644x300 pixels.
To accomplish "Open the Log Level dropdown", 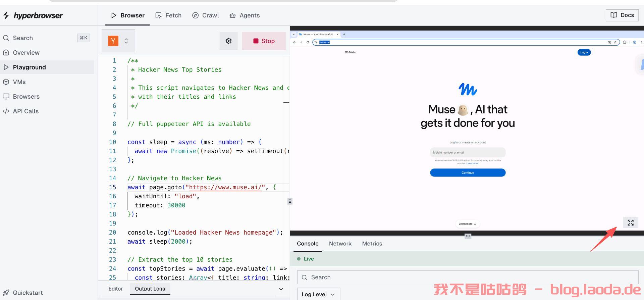I will coord(318,294).
